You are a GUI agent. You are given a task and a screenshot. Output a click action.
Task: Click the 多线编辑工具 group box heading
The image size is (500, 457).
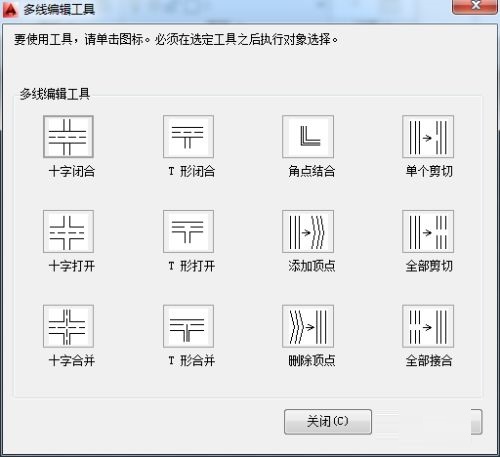click(55, 94)
